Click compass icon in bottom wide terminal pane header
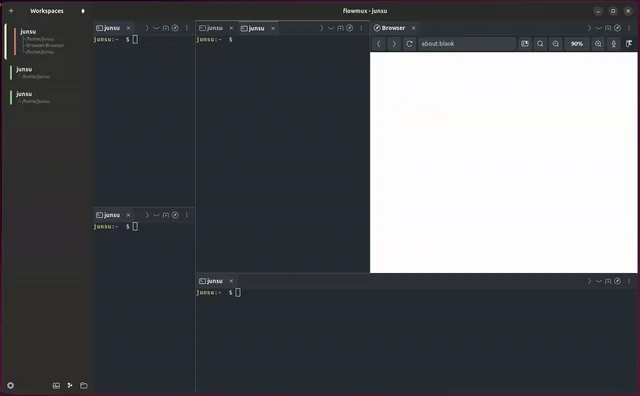This screenshot has height=396, width=640. point(618,281)
